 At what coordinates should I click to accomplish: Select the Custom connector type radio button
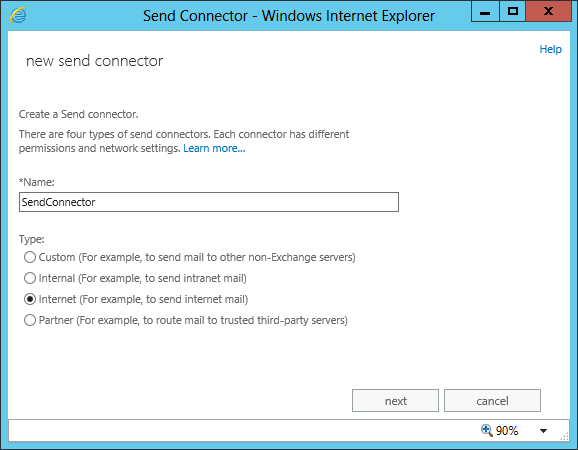[x=30, y=257]
